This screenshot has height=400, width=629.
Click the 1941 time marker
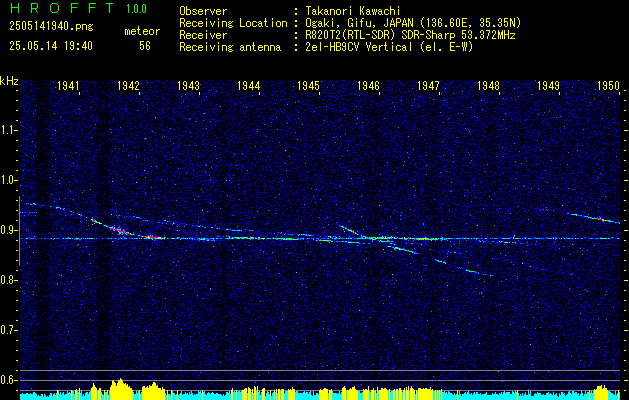68,85
